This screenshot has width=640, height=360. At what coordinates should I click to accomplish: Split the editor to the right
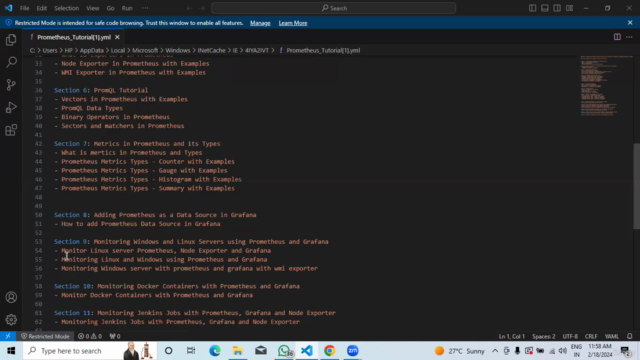pos(617,37)
